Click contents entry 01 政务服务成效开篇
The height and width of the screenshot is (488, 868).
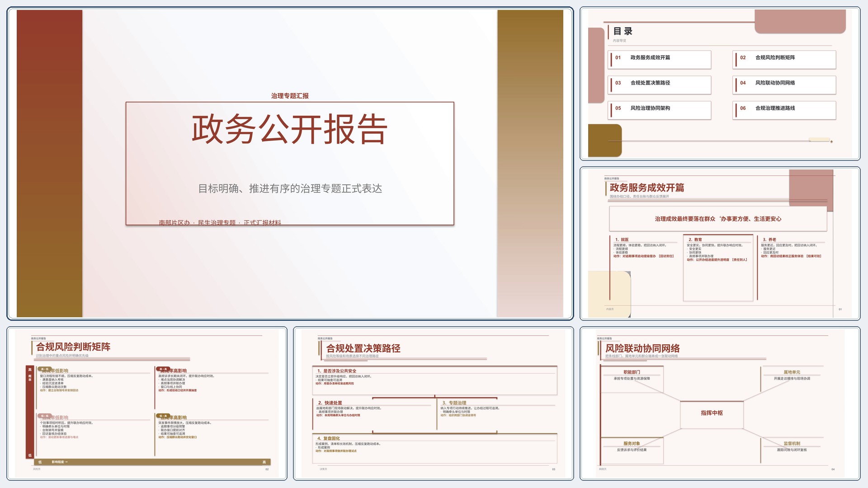pyautogui.click(x=660, y=60)
